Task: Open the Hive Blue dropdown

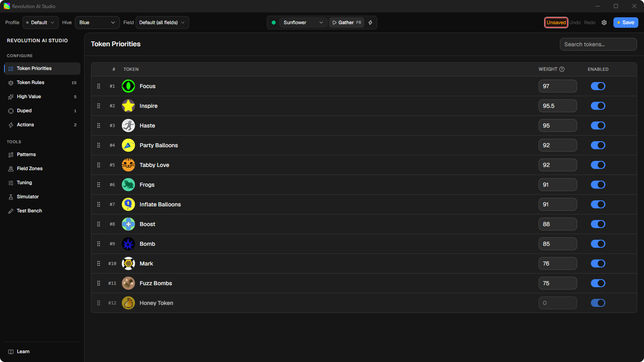Action: coord(97,23)
